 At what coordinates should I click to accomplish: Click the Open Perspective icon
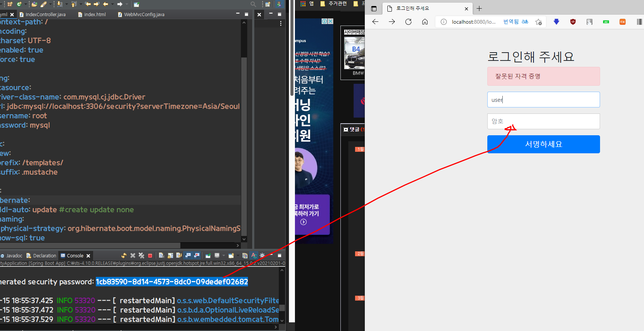(268, 4)
